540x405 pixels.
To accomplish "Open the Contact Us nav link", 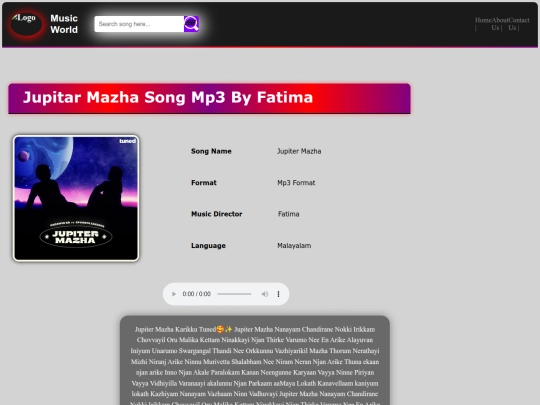I will click(x=519, y=24).
